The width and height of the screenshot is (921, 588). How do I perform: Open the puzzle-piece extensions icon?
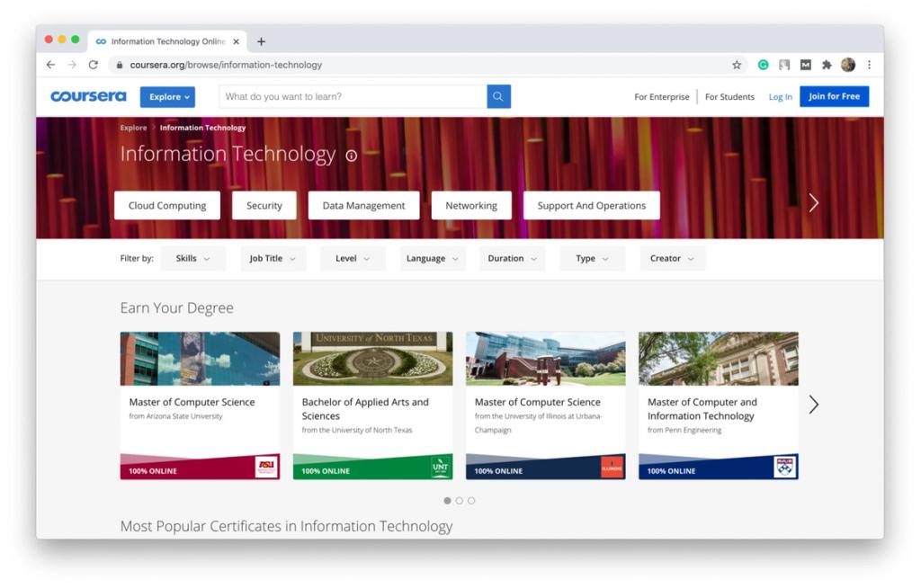click(x=827, y=65)
